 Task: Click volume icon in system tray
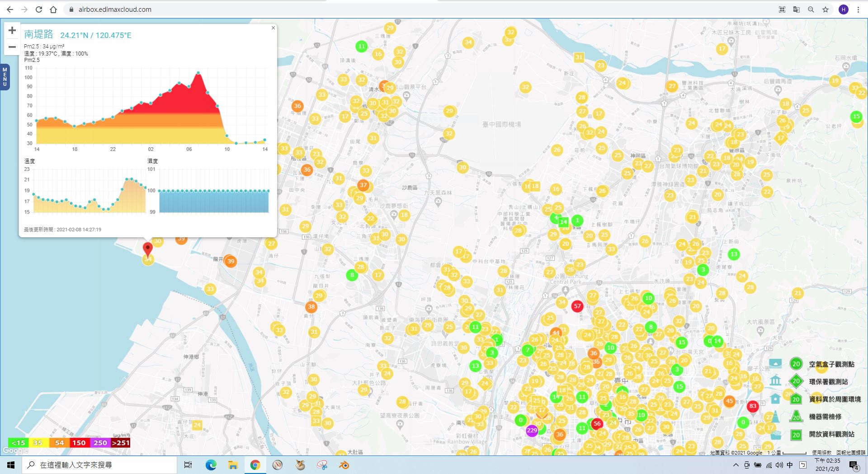[x=779, y=465]
